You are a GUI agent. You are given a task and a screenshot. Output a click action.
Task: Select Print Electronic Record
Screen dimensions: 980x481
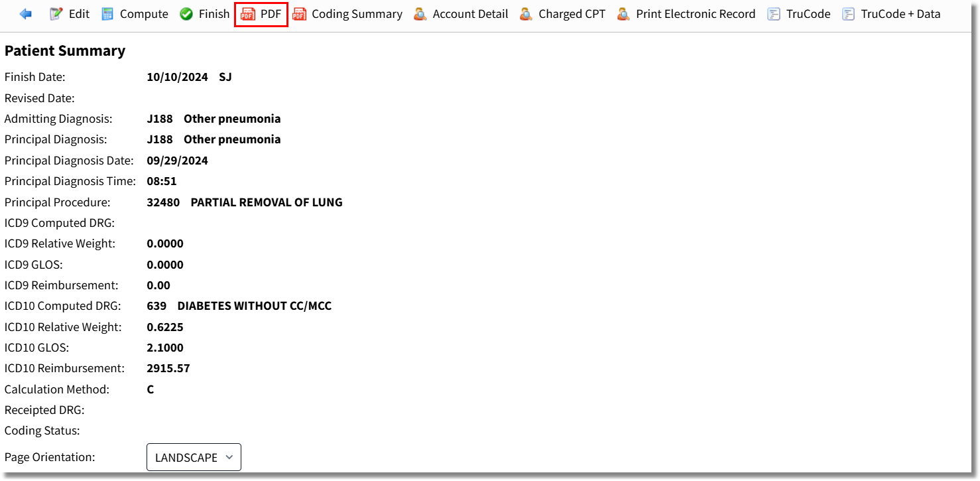[696, 14]
